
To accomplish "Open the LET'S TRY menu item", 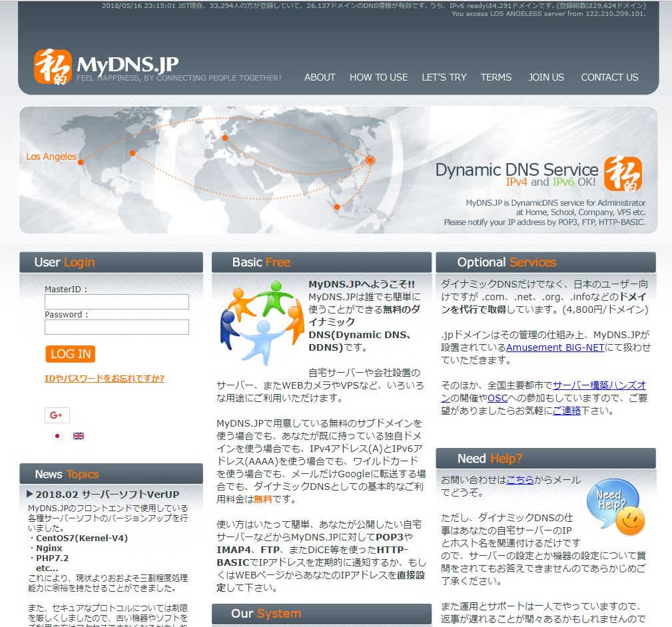I will click(x=444, y=77).
